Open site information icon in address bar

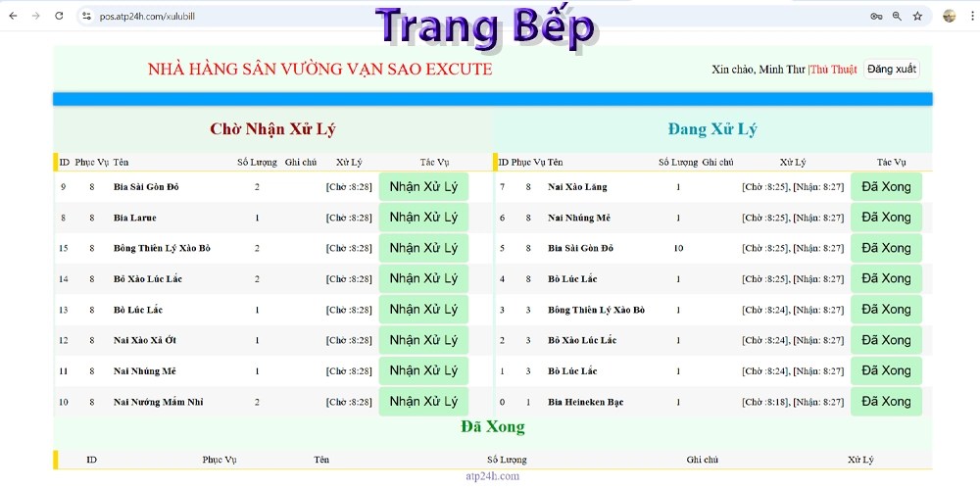pyautogui.click(x=87, y=17)
